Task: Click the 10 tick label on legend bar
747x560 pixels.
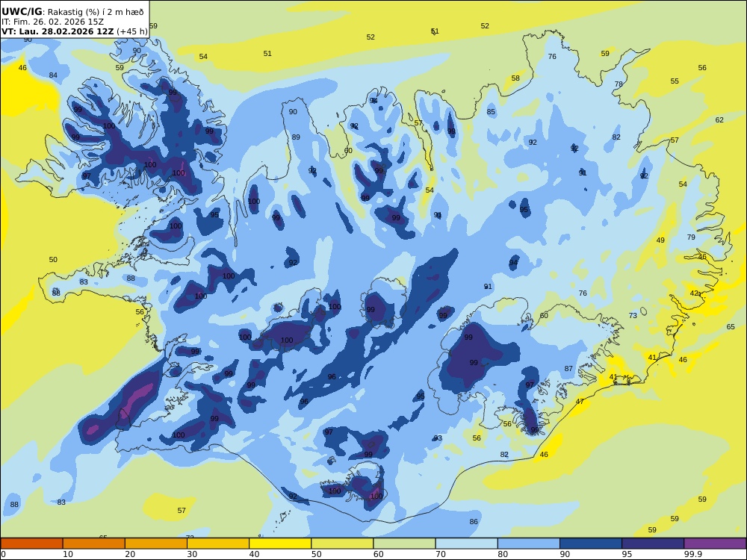Action: click(68, 554)
